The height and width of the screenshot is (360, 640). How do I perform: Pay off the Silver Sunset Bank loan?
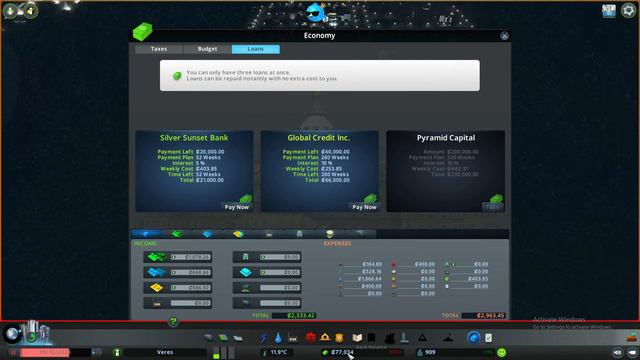(x=237, y=207)
